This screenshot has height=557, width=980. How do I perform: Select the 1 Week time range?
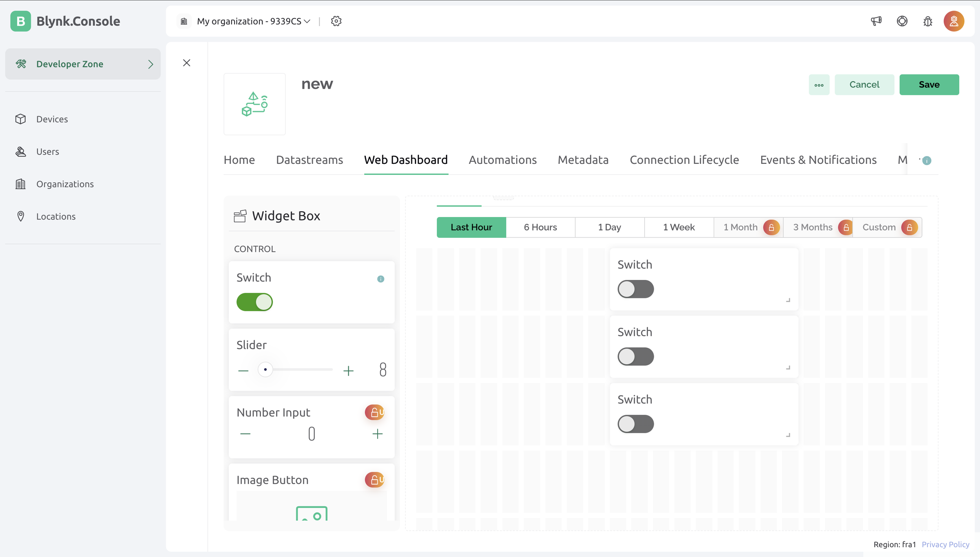(678, 227)
